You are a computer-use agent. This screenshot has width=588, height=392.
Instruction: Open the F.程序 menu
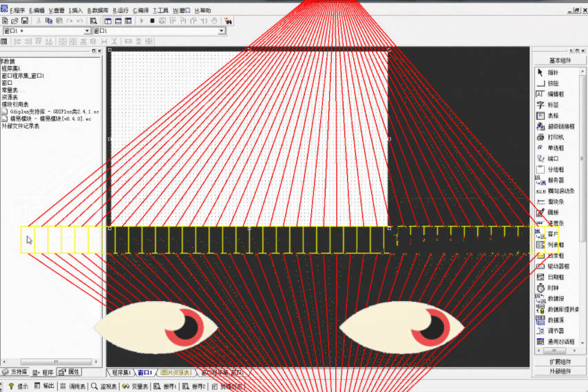(x=17, y=10)
